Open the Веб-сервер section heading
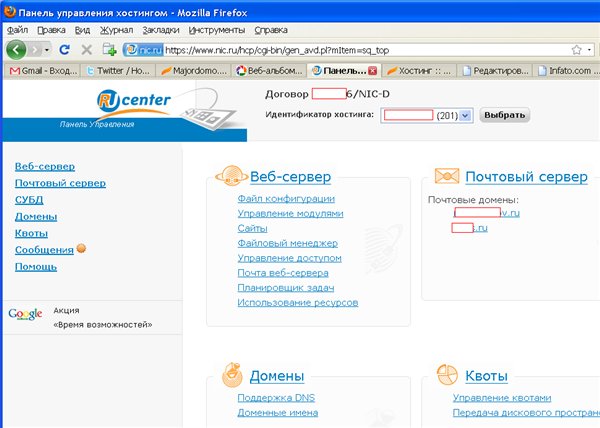This screenshot has height=428, width=600. [290, 177]
